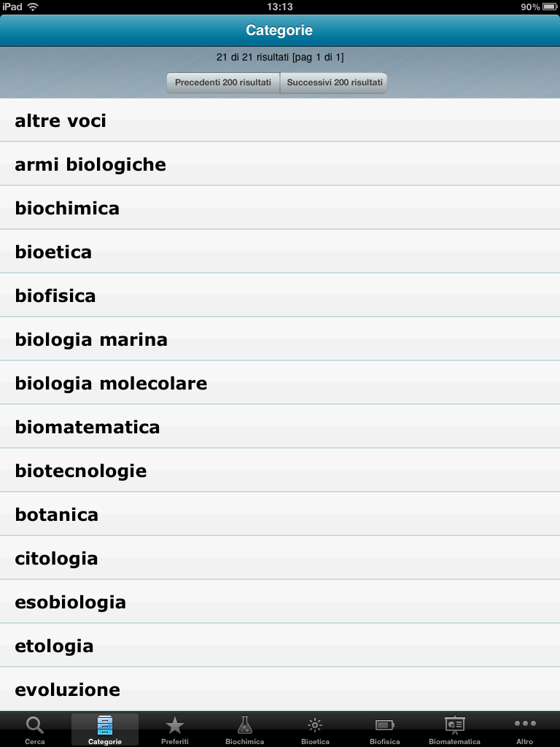Tap the Biochimica flask icon
The image size is (560, 747).
(245, 725)
